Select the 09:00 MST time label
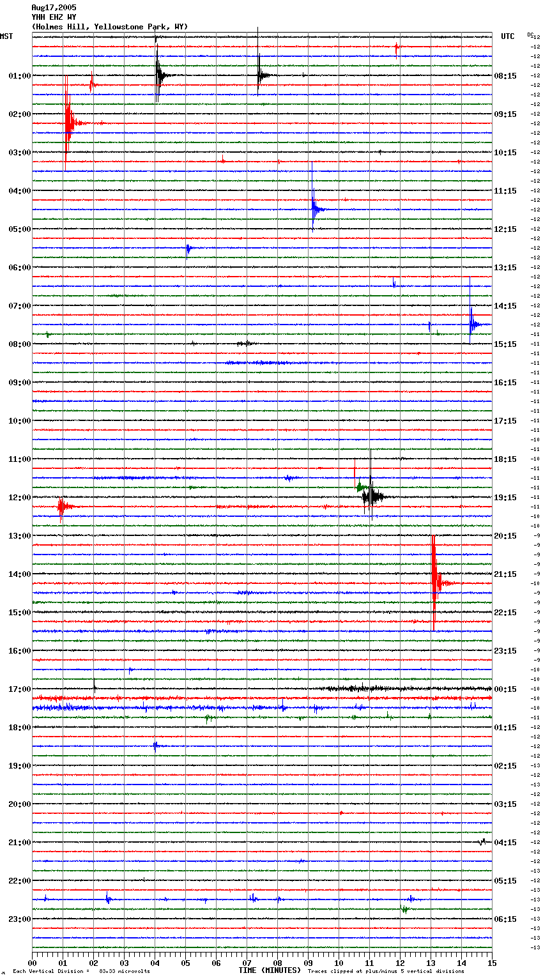This screenshot has width=543, height=980. 20,383
